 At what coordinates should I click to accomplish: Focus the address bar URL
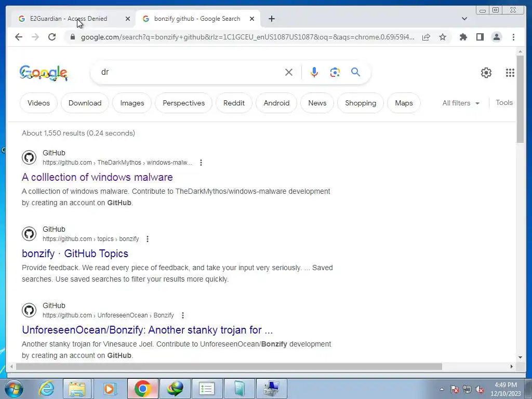pyautogui.click(x=247, y=37)
